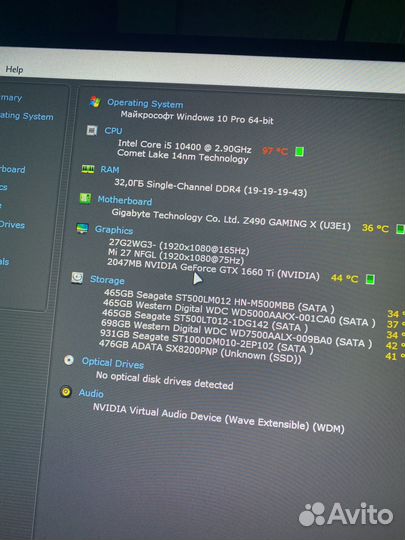405x540 pixels.
Task: Click the green CPU temperature indicator
Action: point(299,151)
